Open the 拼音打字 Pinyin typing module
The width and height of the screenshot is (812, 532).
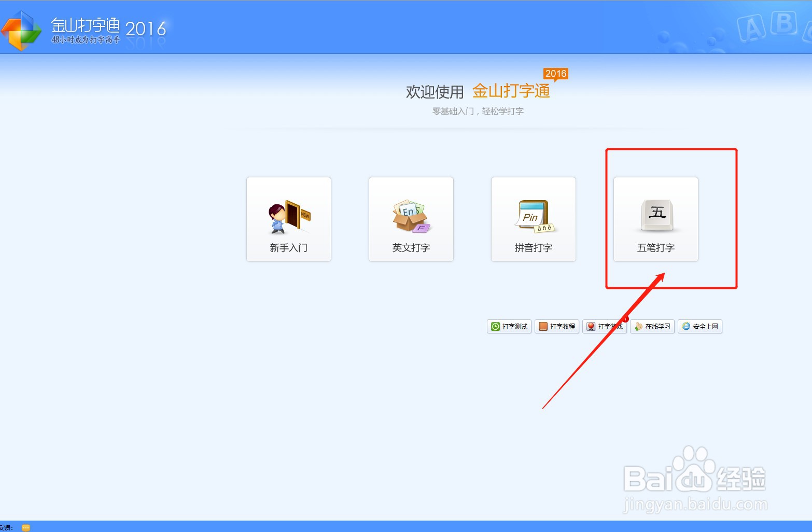(x=534, y=219)
